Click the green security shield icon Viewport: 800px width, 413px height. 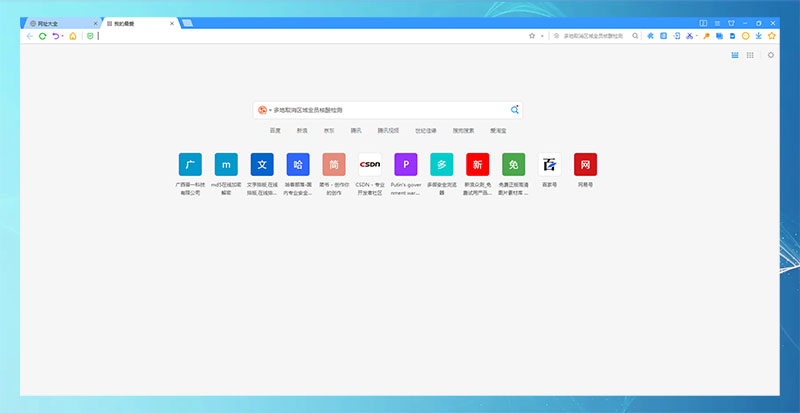click(90, 36)
